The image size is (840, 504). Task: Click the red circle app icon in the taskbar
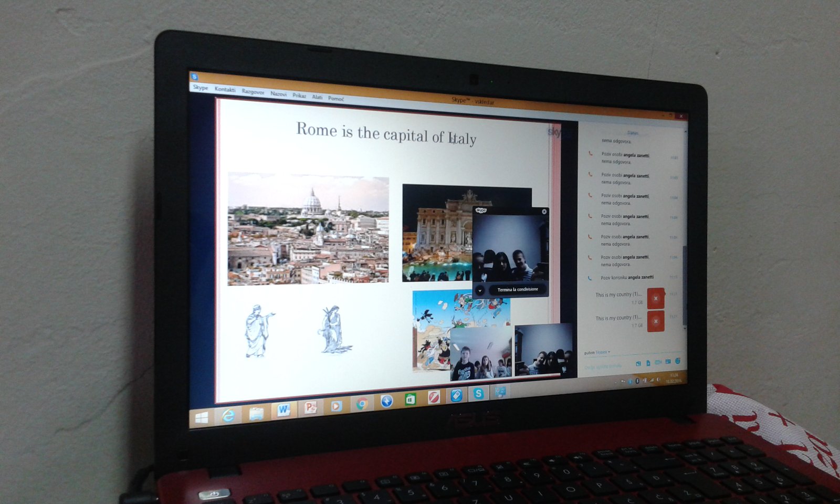434,397
